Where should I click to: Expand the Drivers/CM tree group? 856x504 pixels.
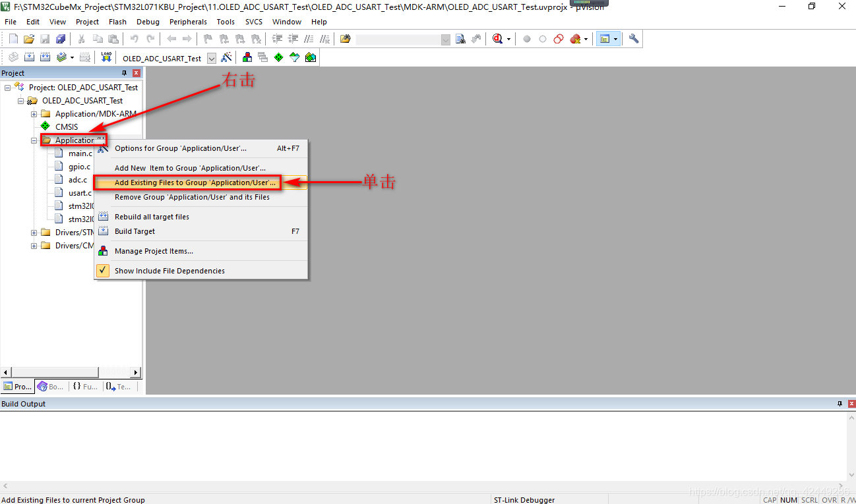[x=34, y=246]
